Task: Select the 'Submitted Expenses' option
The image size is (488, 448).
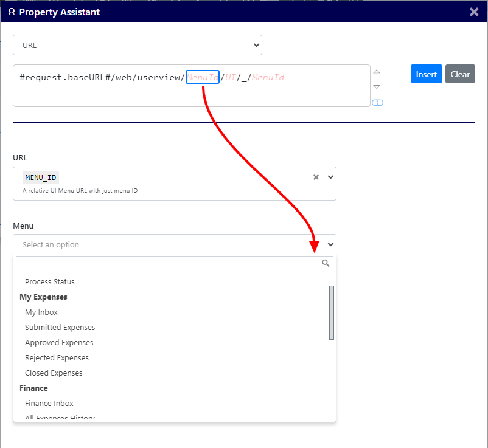Action: coord(60,328)
